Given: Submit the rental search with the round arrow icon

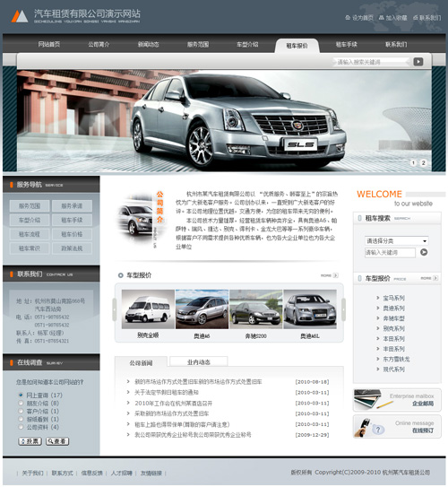Looking at the screenshot, I should pyautogui.click(x=424, y=252).
